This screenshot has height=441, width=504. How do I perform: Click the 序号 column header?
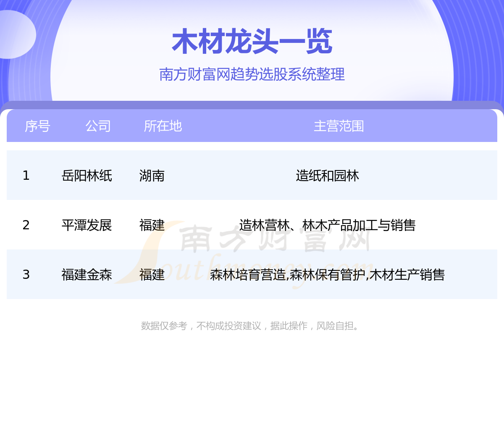(37, 126)
